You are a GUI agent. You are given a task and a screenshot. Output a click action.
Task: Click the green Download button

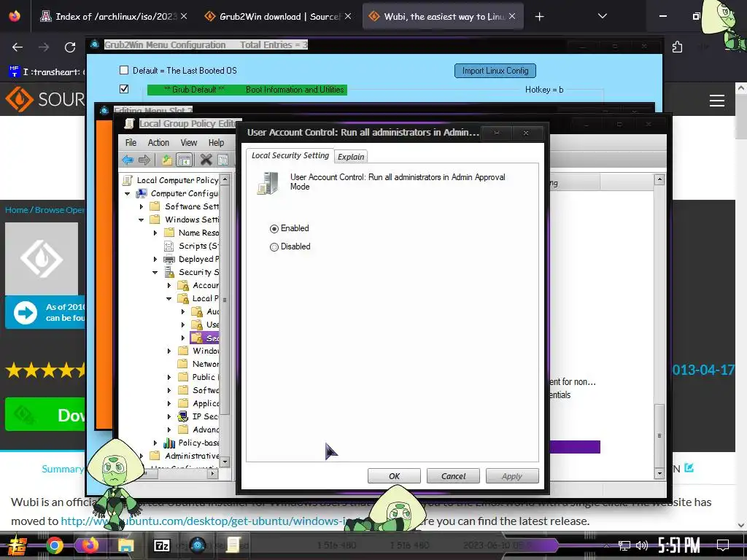45,415
